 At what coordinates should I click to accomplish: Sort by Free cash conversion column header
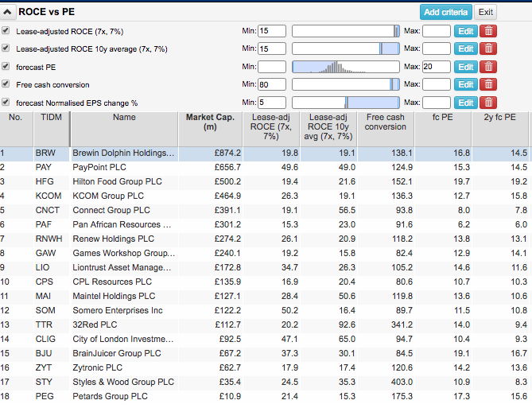(386, 129)
